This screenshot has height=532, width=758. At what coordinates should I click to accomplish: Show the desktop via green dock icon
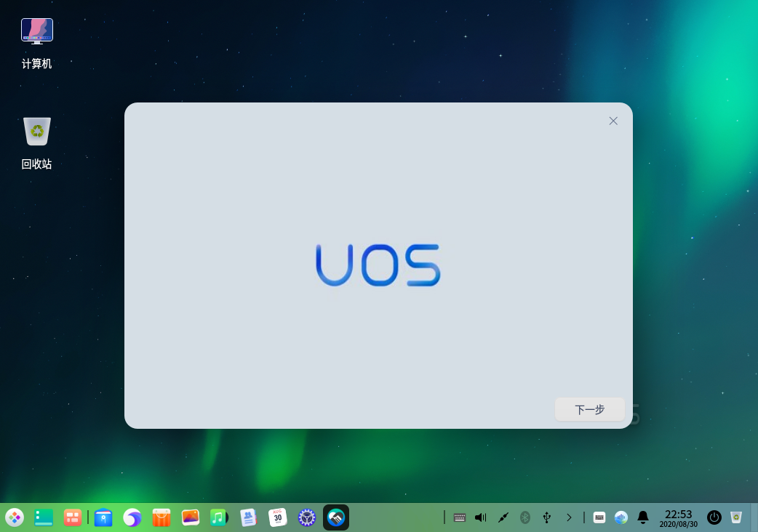44,517
